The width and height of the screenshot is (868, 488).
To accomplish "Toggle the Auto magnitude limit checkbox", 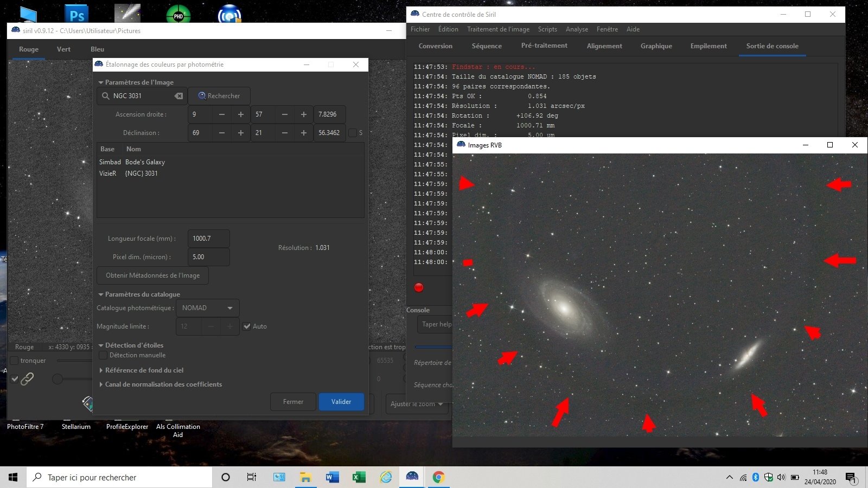I will pyautogui.click(x=247, y=326).
